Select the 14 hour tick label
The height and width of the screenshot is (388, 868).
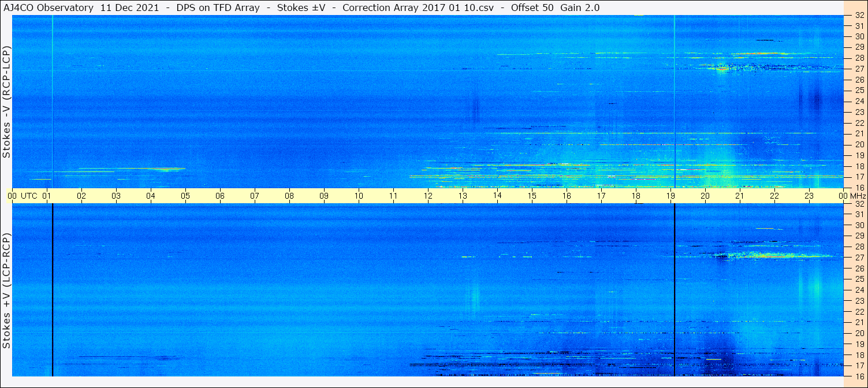pos(497,196)
